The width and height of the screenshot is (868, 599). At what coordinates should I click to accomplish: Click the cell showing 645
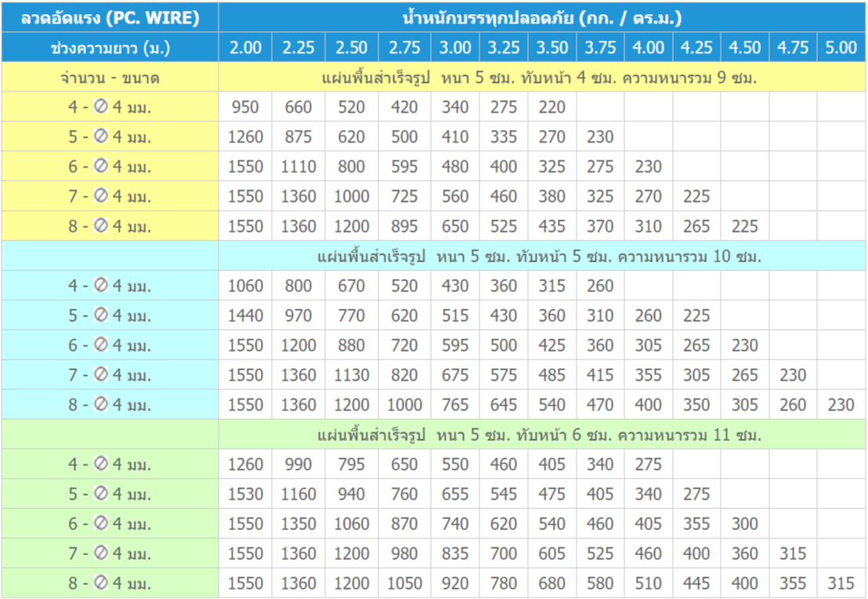(x=504, y=405)
